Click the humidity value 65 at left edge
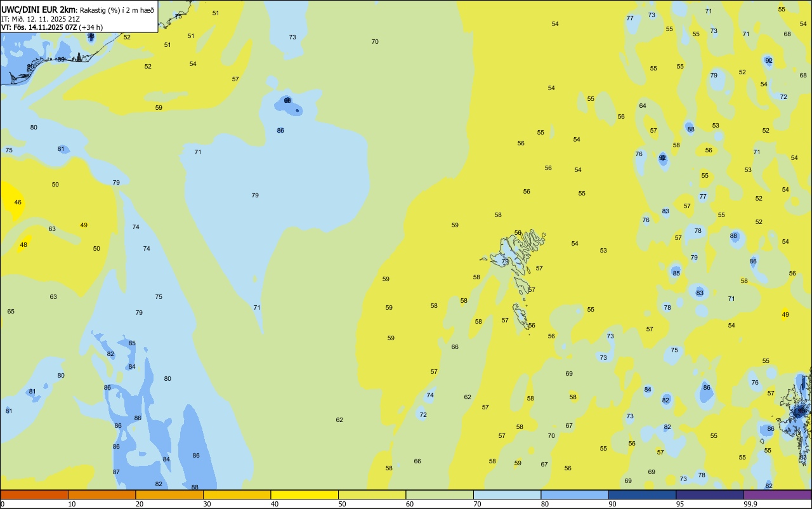This screenshot has width=812, height=509. coord(11,312)
